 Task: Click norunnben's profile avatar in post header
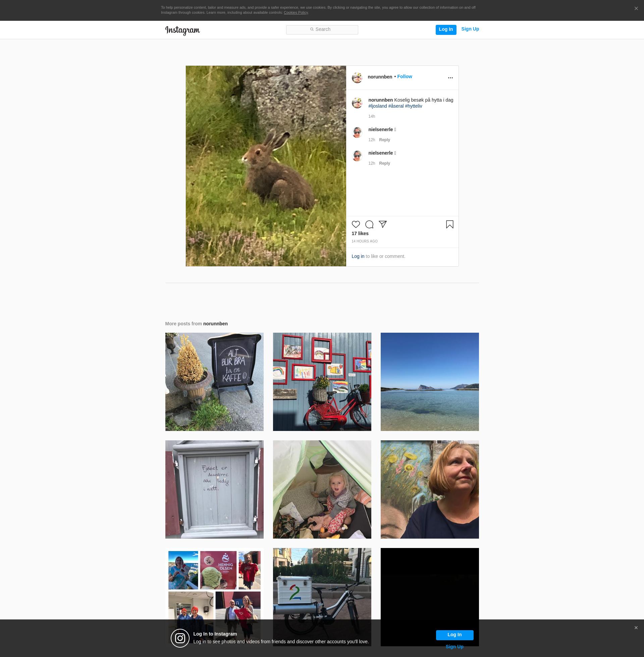(357, 77)
